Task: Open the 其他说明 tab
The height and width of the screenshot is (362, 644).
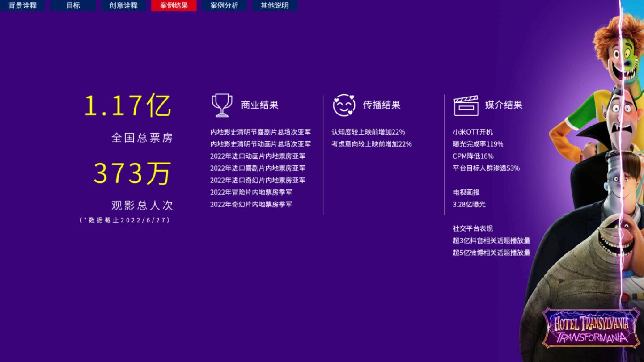Action: point(275,5)
